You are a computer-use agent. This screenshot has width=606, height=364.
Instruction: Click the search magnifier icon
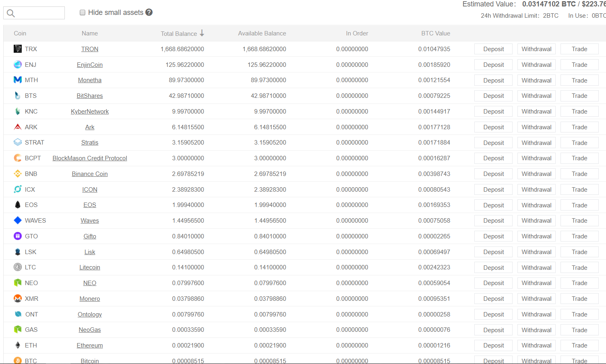[11, 13]
